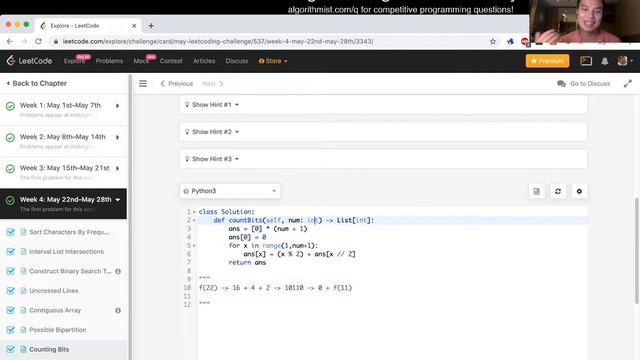Screen dimensions: 640x360
Task: Open the Discuss nav item
Action: 237,61
